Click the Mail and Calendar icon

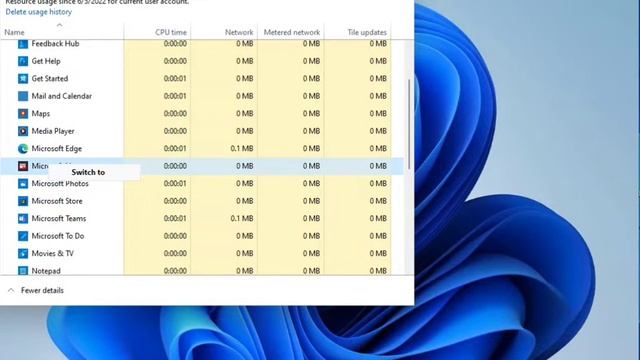pos(23,96)
